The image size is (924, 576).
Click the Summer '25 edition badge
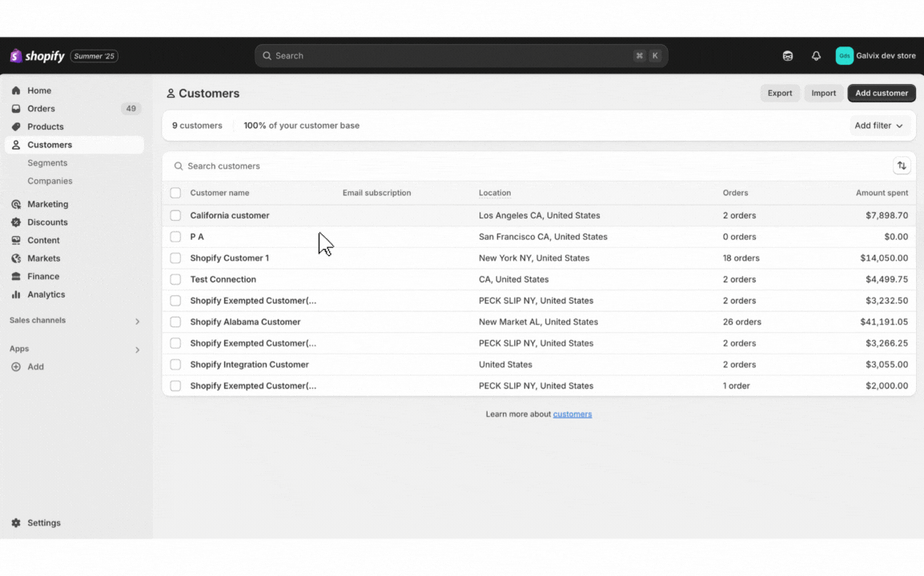pos(94,56)
